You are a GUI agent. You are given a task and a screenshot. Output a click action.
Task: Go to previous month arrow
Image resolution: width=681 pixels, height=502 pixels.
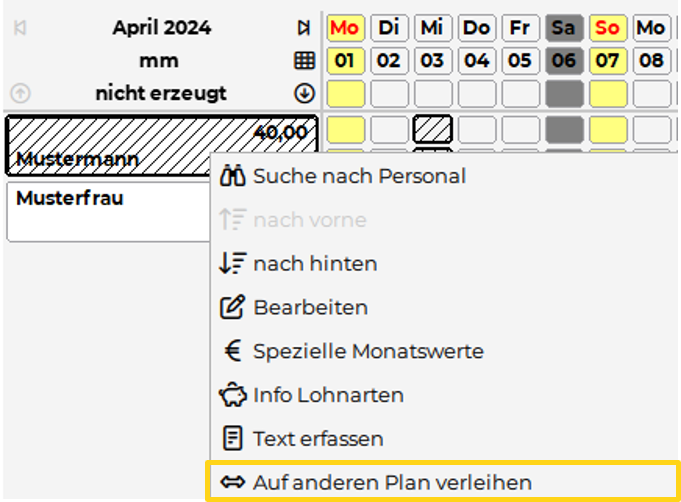[20, 28]
